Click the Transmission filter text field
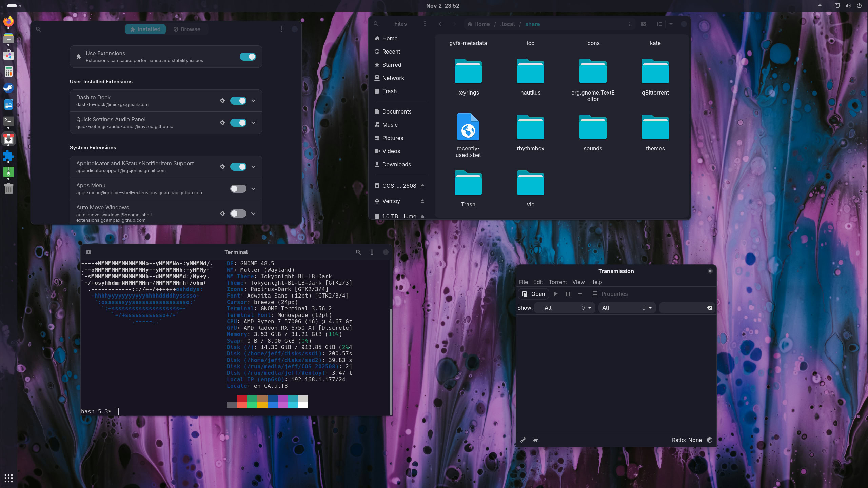Image resolution: width=868 pixels, height=488 pixels. click(682, 308)
